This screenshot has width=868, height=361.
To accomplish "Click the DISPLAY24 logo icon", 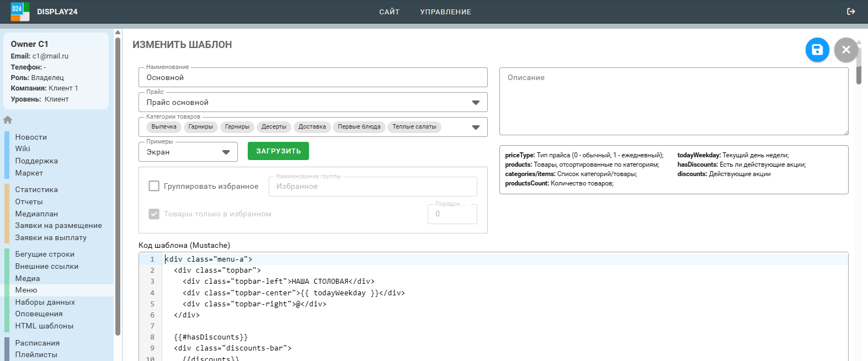I will pyautogui.click(x=20, y=12).
